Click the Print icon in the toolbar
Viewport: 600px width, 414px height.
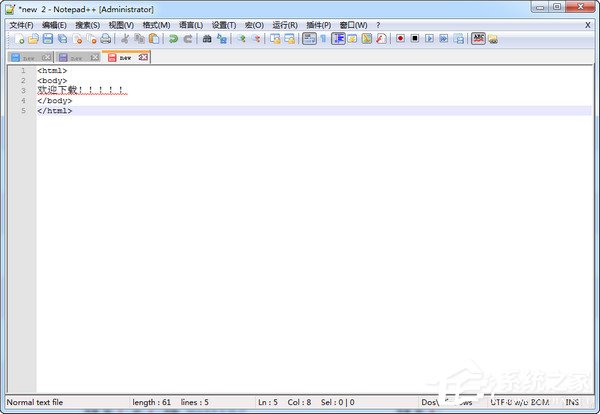tap(105, 39)
